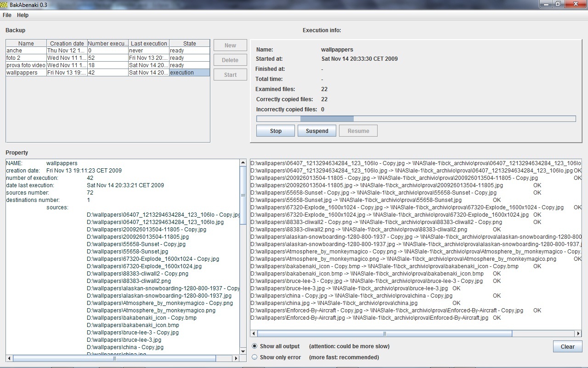
Task: Click the Property panel scroll up arrow
Action: click(x=243, y=163)
